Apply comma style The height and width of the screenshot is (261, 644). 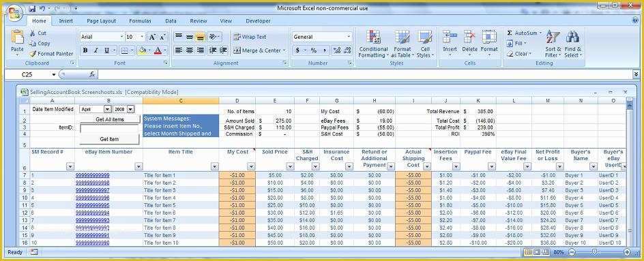click(325, 50)
